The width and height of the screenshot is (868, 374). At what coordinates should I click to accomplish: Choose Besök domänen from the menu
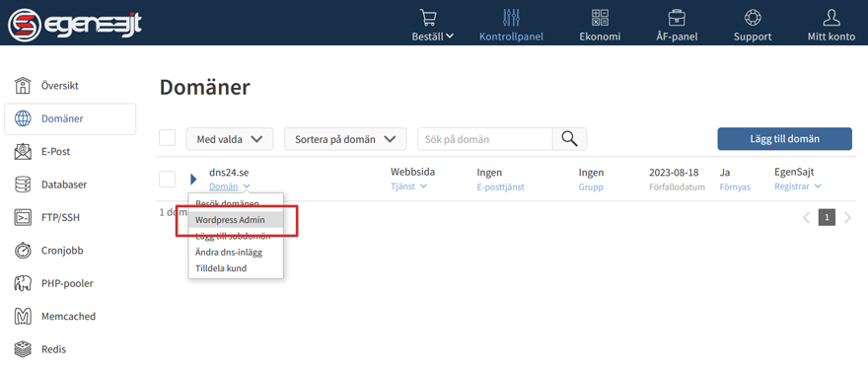tap(227, 203)
